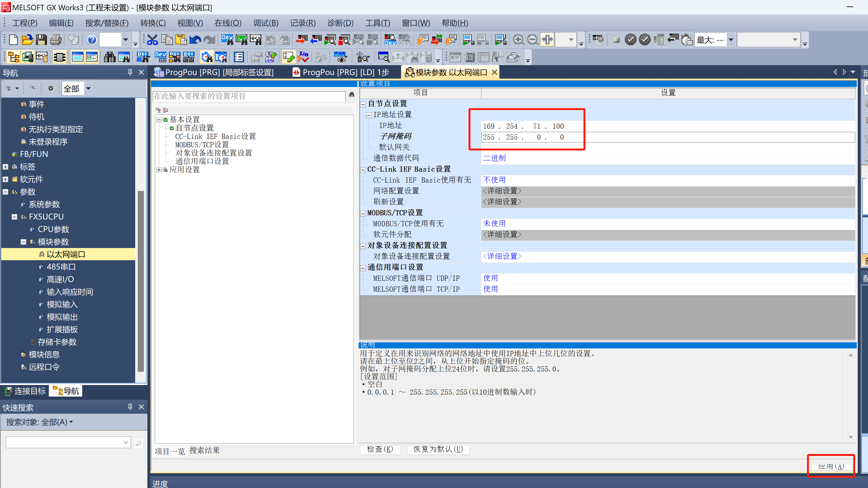
Task: Click the navigation tree vertical scrollbar
Action: tap(141, 281)
